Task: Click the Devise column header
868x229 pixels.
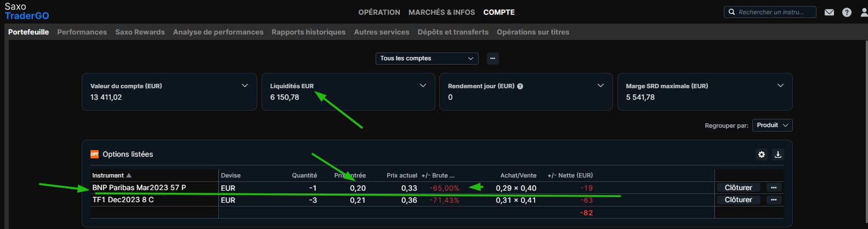Action: pyautogui.click(x=231, y=175)
